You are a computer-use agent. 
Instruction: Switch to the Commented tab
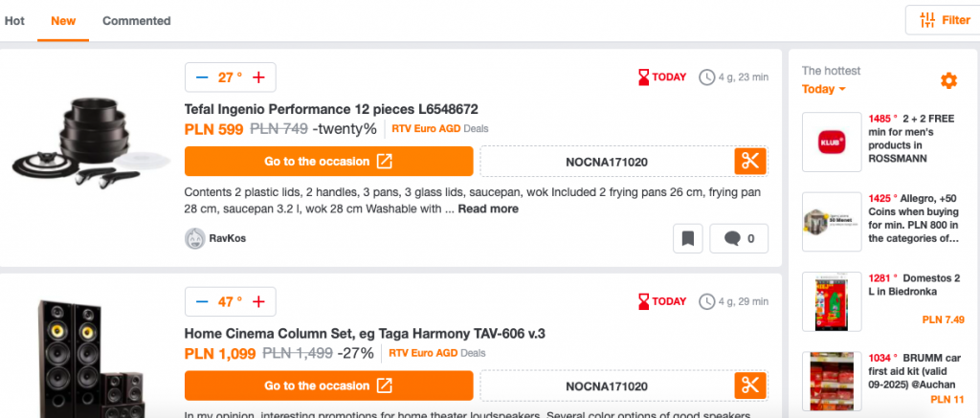click(x=136, y=21)
